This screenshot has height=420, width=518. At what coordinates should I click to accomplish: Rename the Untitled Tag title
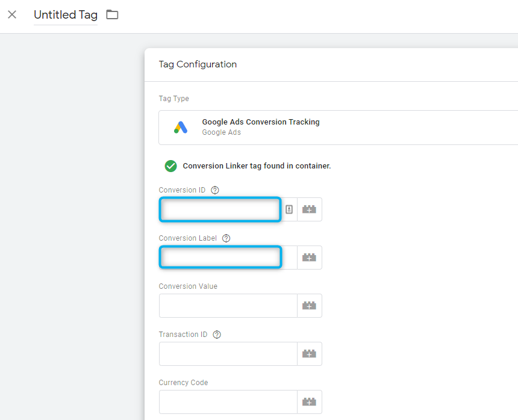pos(66,15)
